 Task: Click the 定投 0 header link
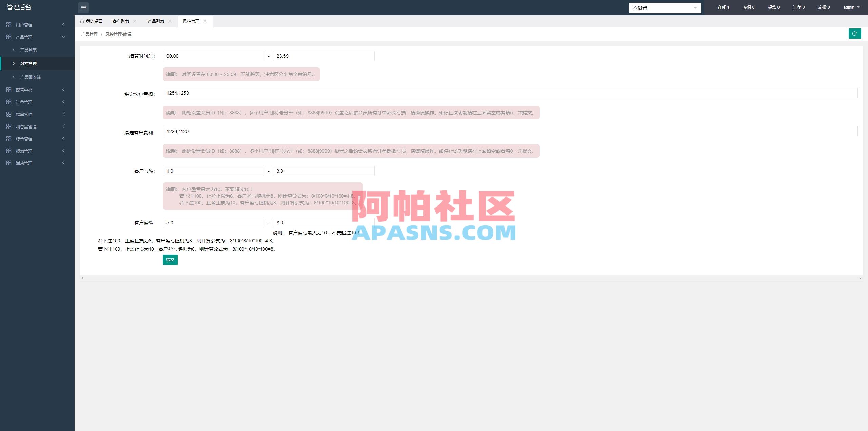(824, 7)
